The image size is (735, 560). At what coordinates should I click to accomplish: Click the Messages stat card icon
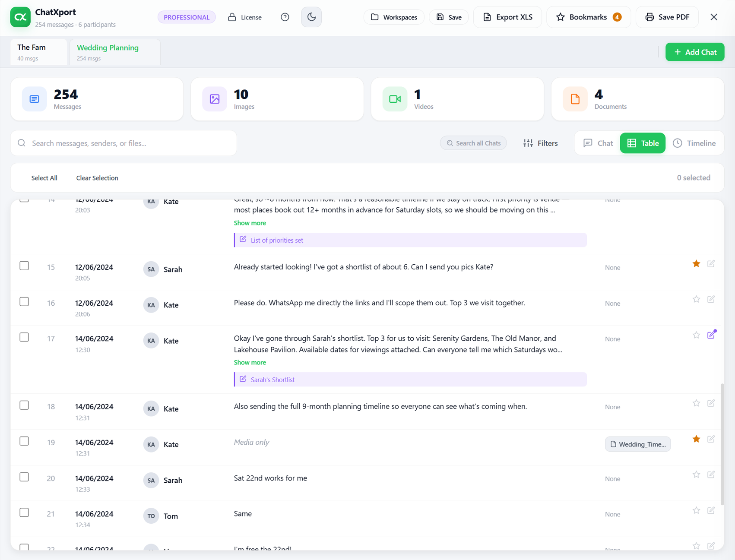tap(35, 99)
